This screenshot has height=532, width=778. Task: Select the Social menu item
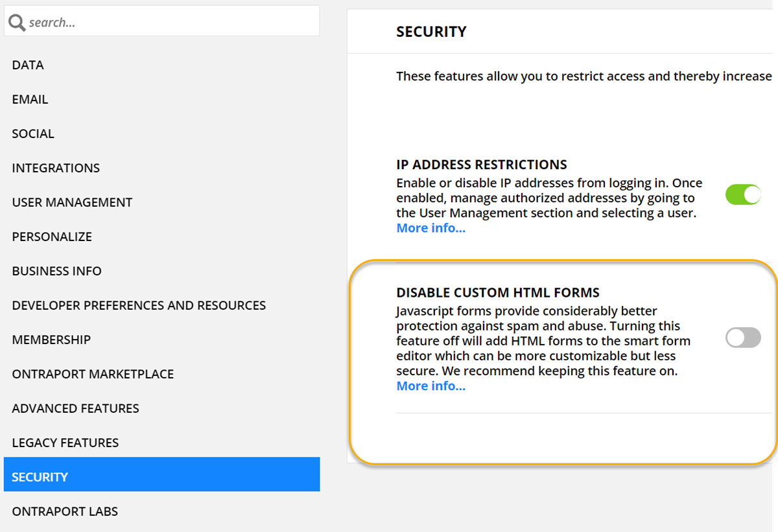click(x=33, y=133)
